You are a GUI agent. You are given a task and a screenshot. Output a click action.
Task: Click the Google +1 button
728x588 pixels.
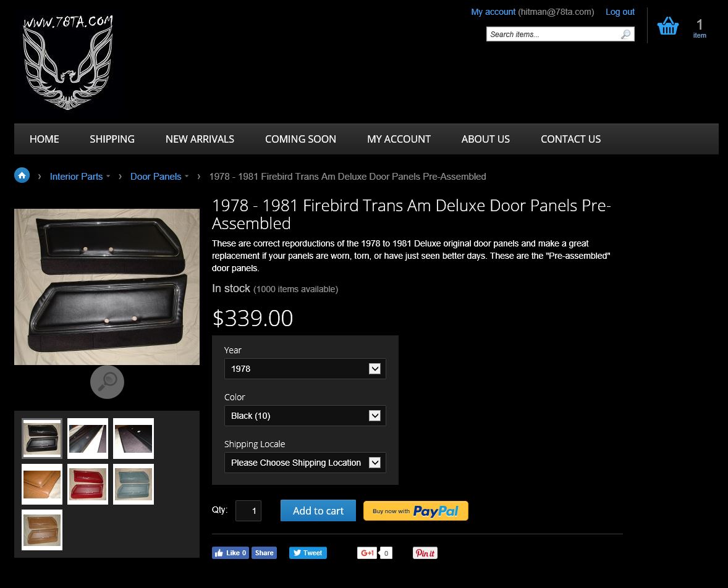tap(366, 553)
